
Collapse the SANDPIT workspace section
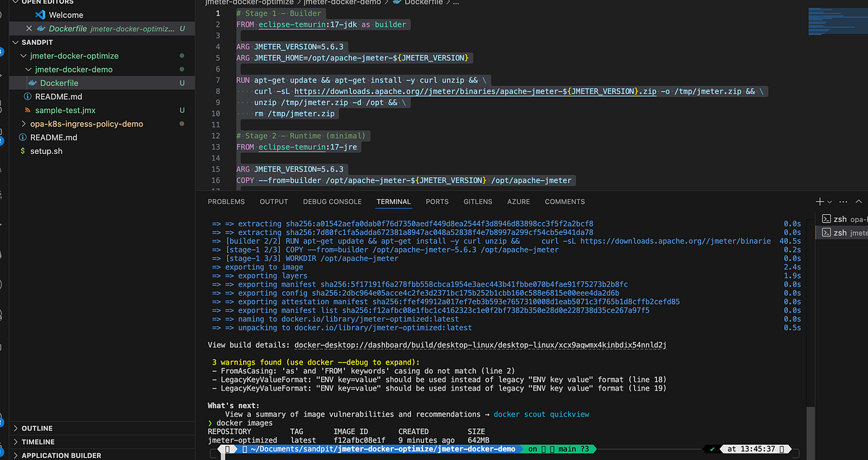(17, 43)
